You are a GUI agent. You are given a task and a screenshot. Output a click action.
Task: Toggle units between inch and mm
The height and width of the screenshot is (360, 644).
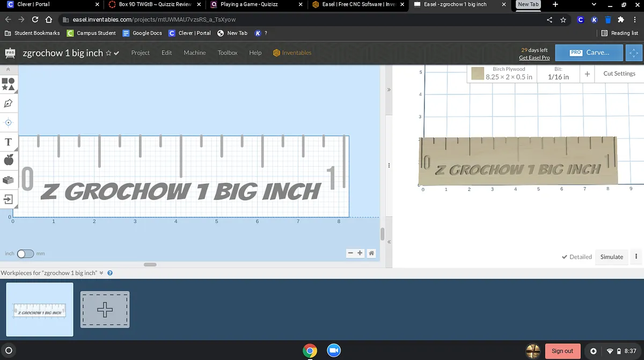(25, 254)
